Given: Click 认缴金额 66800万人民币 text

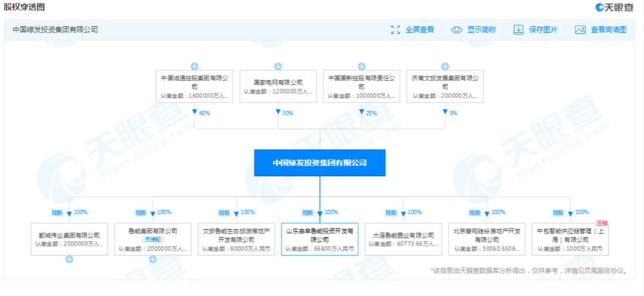Looking at the screenshot, I should point(320,248).
